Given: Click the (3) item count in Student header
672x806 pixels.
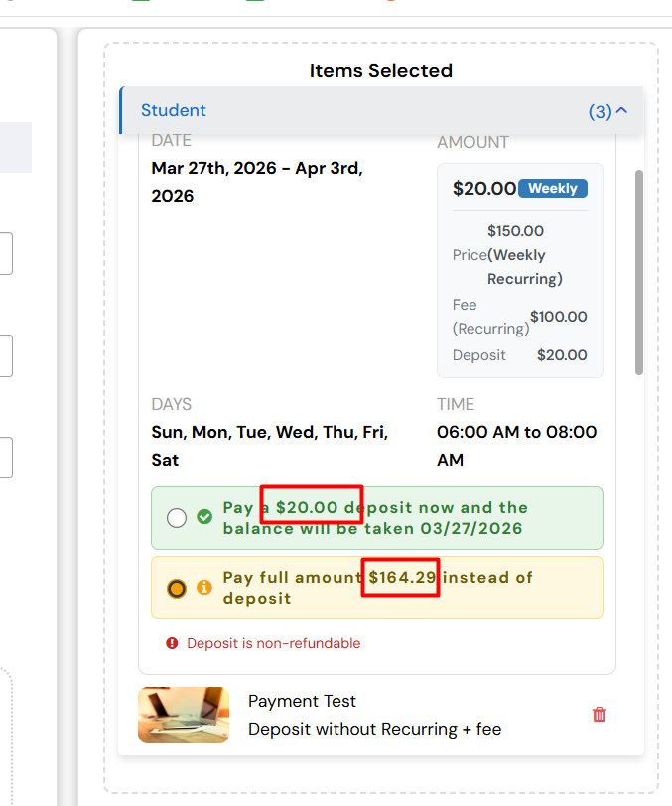Looking at the screenshot, I should 600,112.
